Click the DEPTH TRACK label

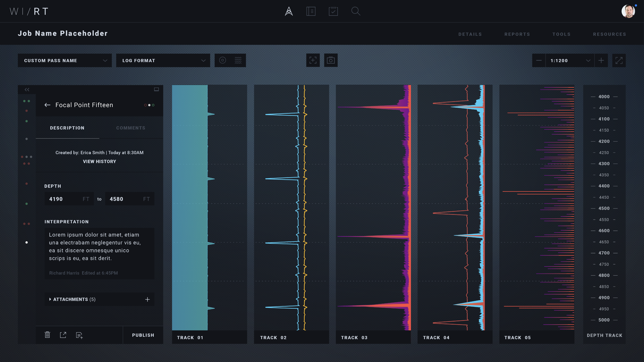pyautogui.click(x=604, y=335)
